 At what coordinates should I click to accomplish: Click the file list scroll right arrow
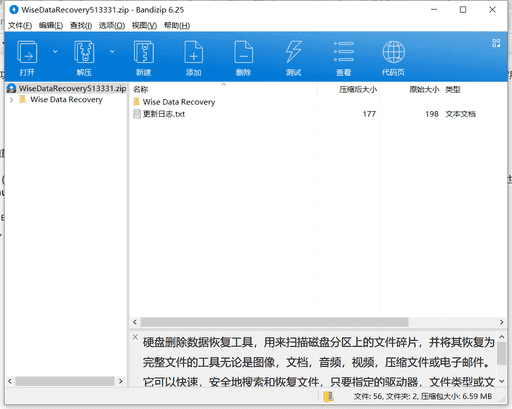tap(501, 322)
